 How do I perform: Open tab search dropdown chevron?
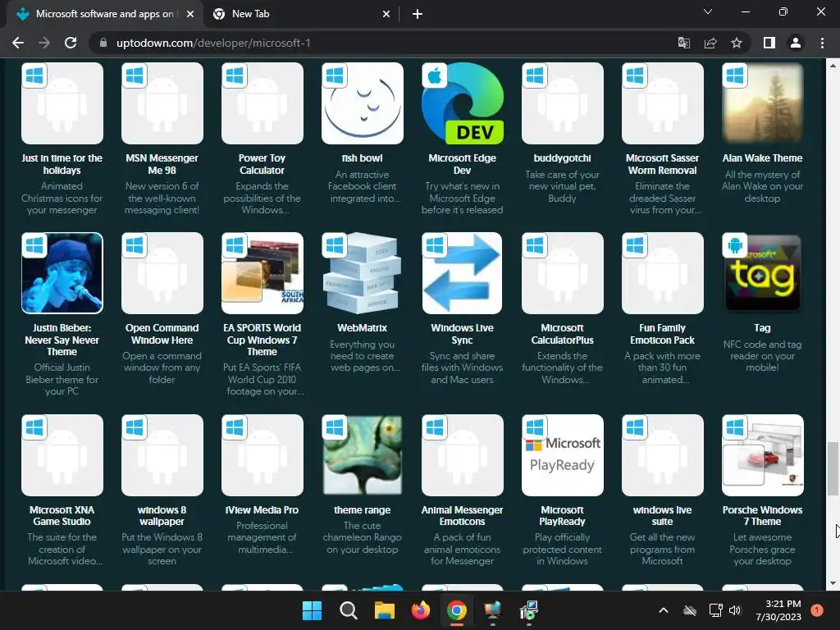[x=708, y=11]
